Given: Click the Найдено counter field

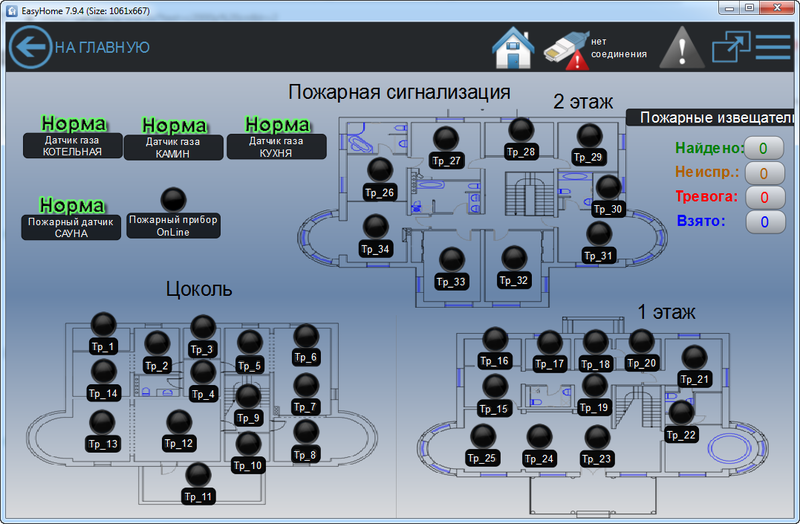Looking at the screenshot, I should 764,148.
